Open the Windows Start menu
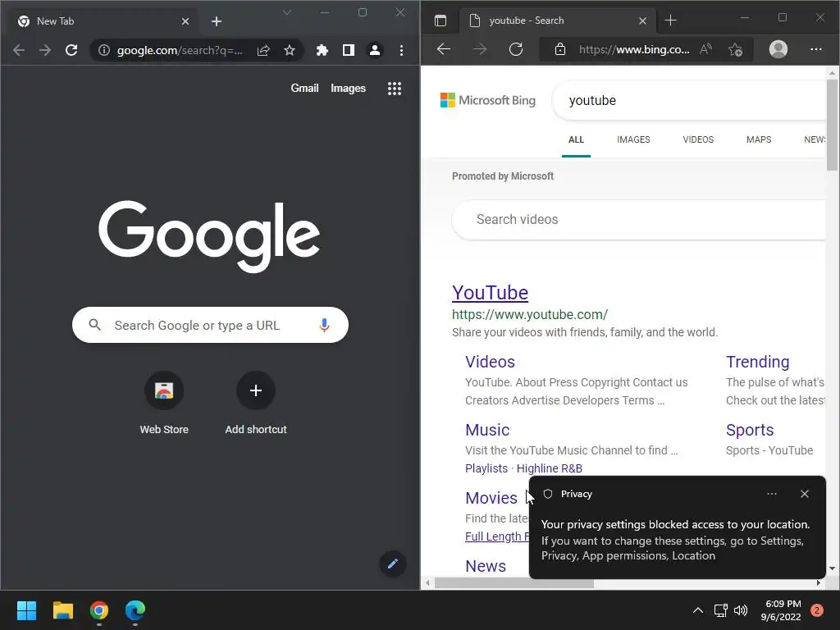This screenshot has width=840, height=630. tap(26, 610)
